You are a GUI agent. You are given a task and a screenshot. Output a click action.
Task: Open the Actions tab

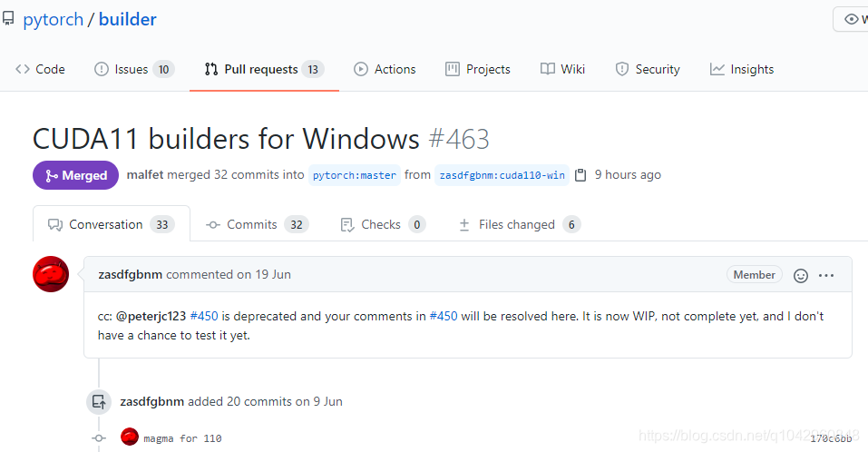click(x=385, y=69)
